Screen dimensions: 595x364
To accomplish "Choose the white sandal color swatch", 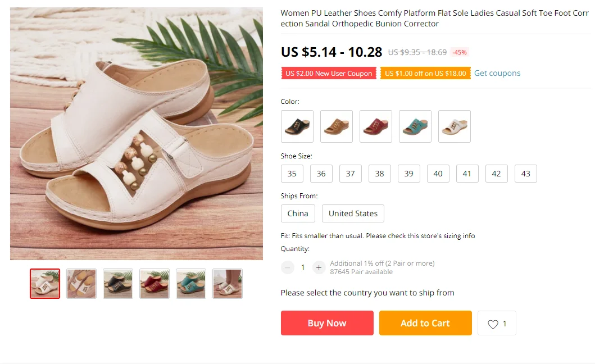I will [x=455, y=126].
